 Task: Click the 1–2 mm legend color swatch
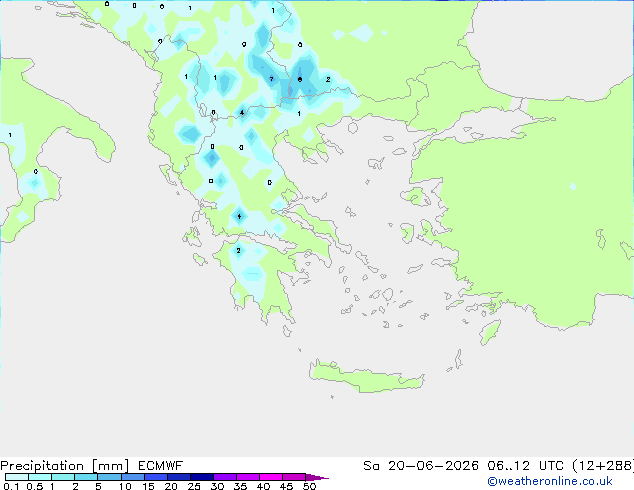63,477
